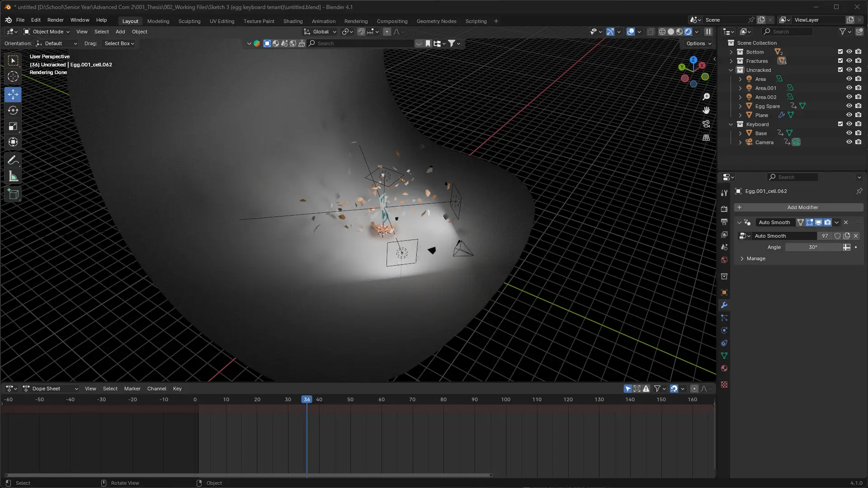The image size is (868, 488).
Task: Select the Scale tool
Action: point(13,127)
